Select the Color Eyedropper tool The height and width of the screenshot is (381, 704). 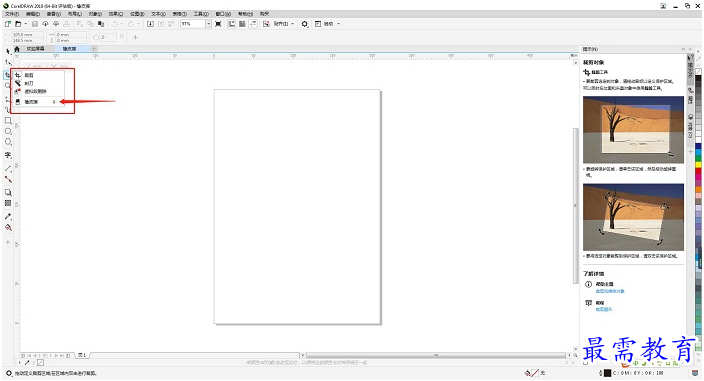click(8, 216)
